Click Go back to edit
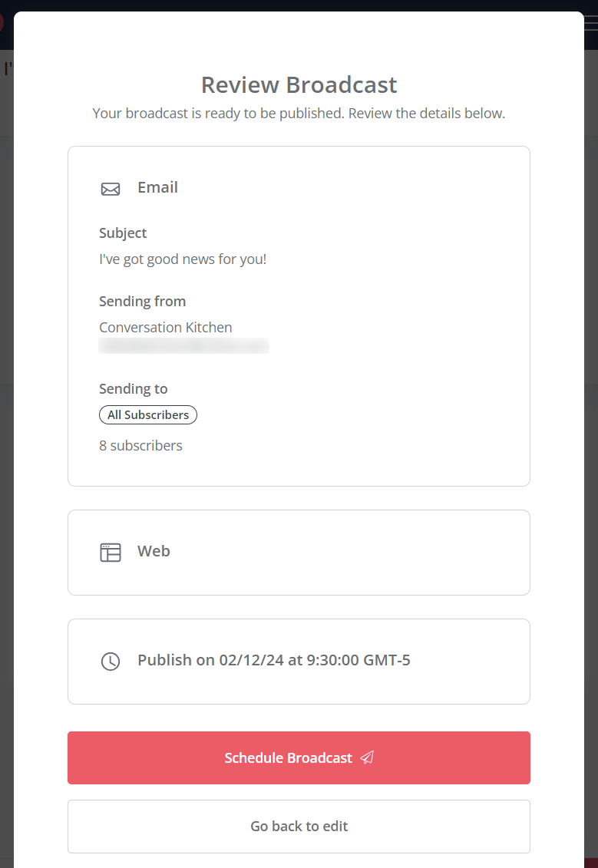 (x=299, y=826)
